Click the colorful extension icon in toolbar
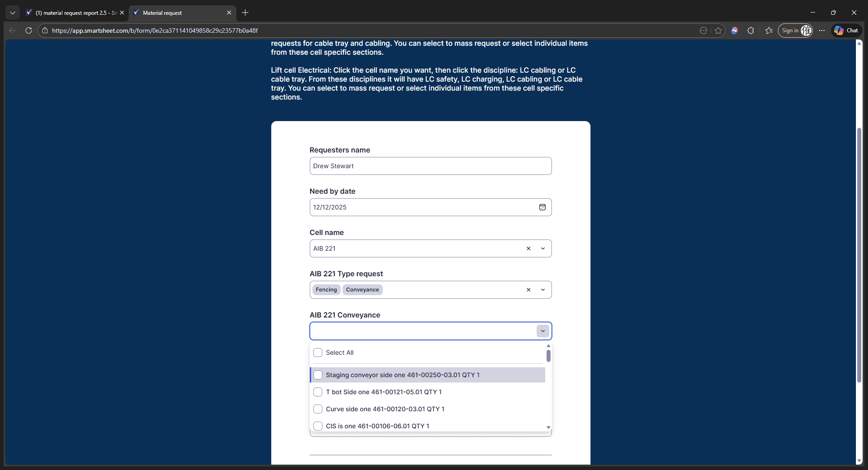868x470 pixels. click(x=734, y=30)
